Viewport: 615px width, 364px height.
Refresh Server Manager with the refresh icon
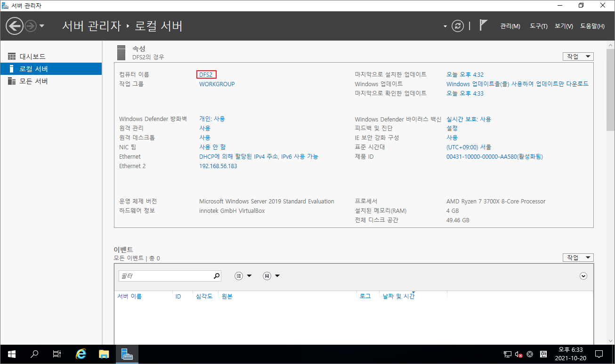coord(458,26)
